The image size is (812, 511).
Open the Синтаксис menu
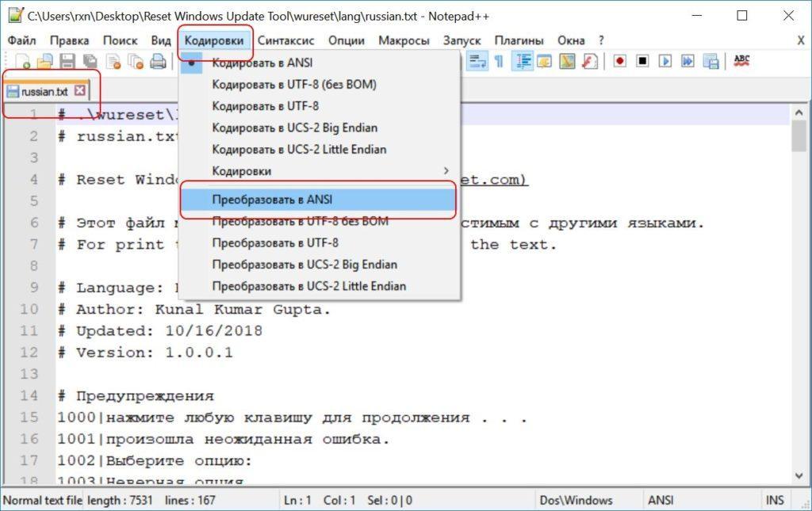[x=285, y=40]
